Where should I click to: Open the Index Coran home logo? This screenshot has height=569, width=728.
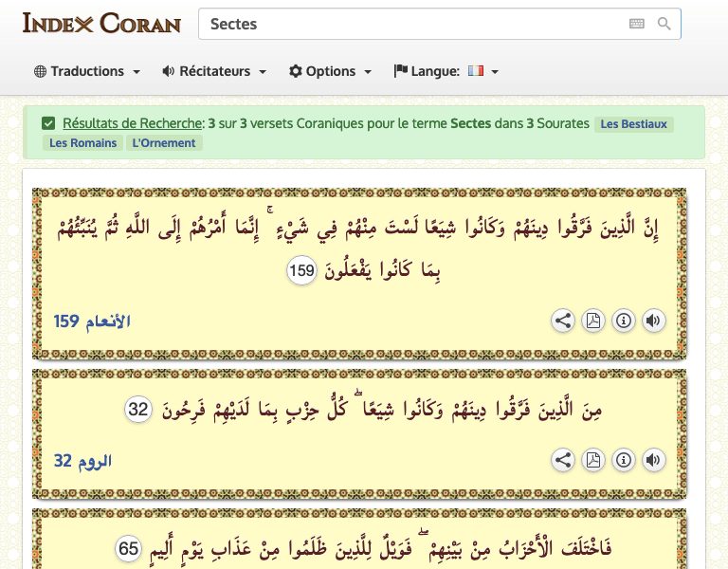pos(101,24)
